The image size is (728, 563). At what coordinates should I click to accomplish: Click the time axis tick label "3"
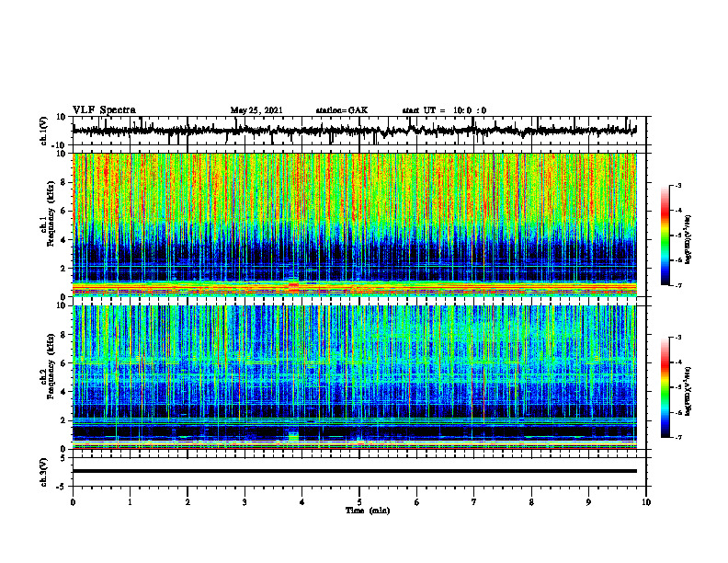(x=245, y=502)
